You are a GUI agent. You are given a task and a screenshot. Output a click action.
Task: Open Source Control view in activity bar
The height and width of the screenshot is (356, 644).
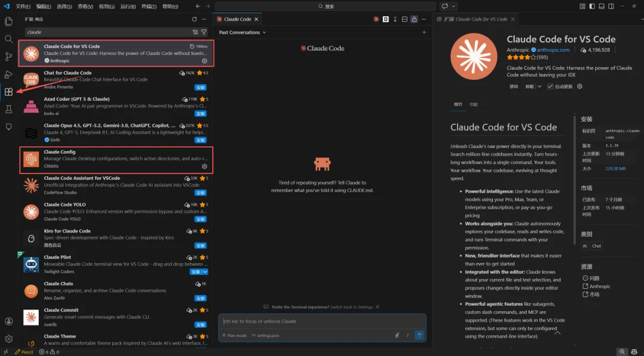pyautogui.click(x=8, y=57)
